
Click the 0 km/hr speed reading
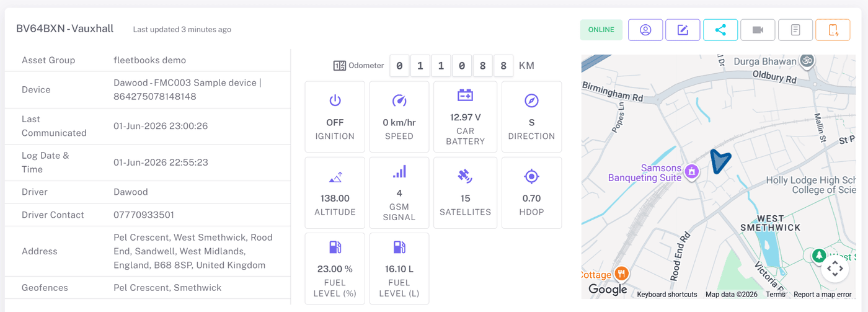(399, 123)
